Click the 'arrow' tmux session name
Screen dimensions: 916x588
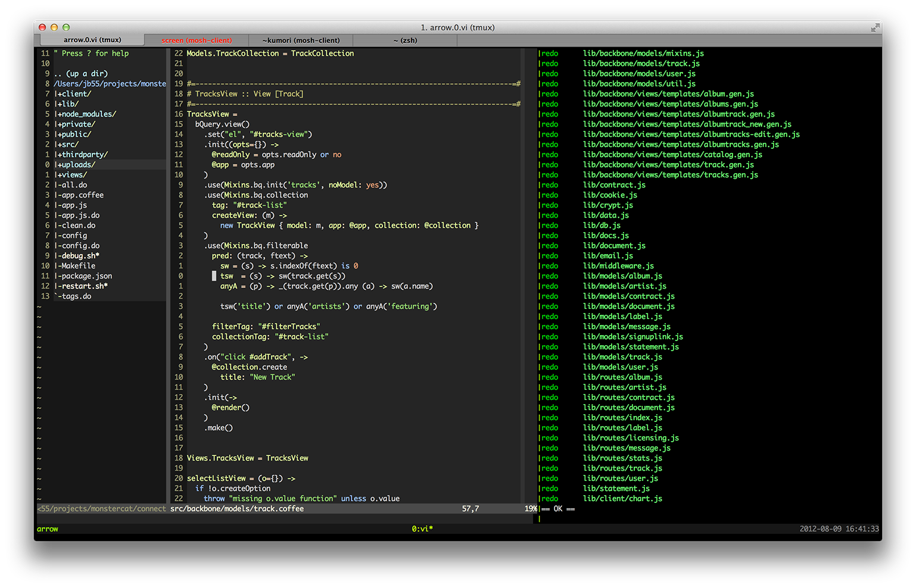point(48,529)
